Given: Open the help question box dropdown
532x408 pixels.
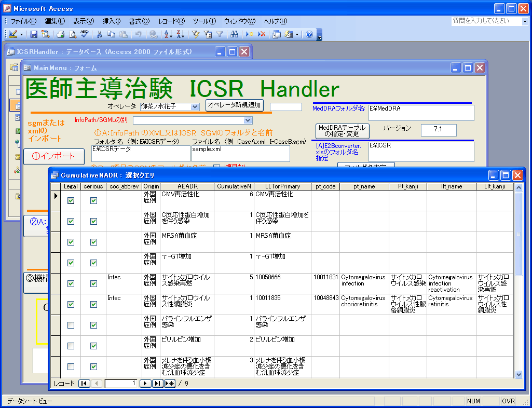Looking at the screenshot, I should 525,21.
